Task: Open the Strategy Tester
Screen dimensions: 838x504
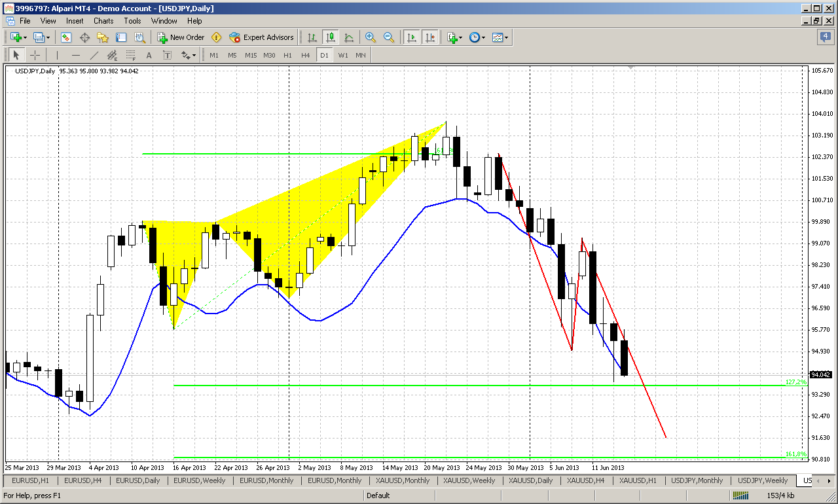Action: click(139, 37)
